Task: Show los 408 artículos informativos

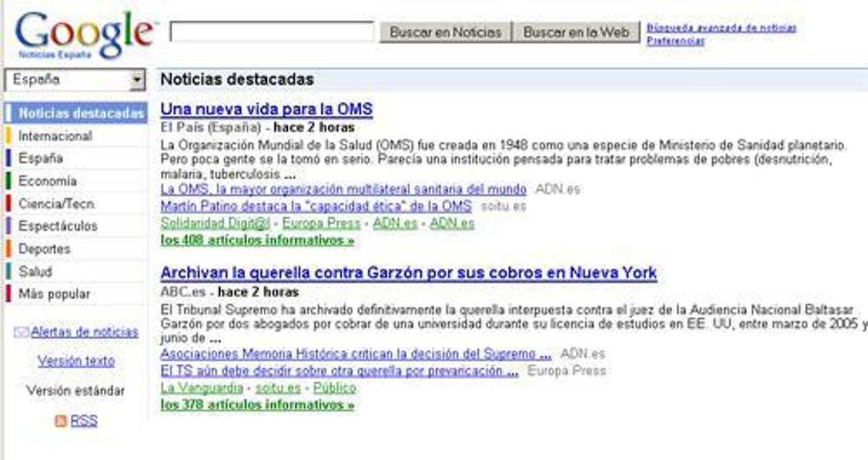Action: (x=257, y=241)
